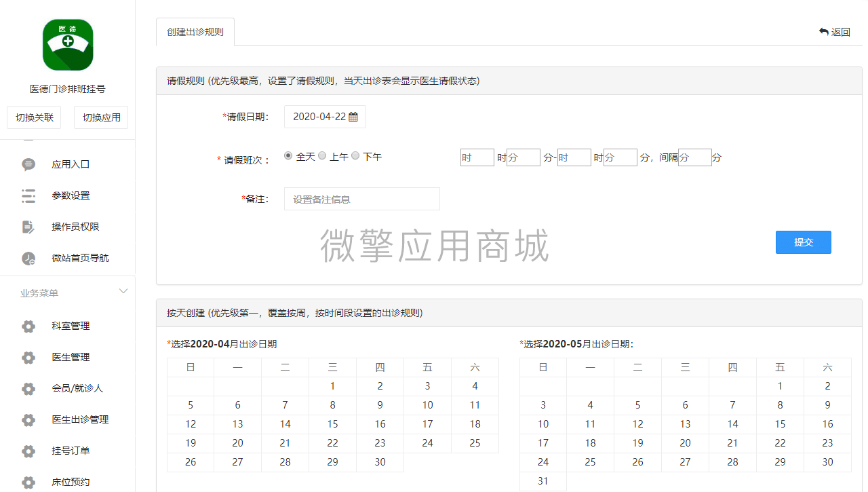The height and width of the screenshot is (492, 868).
Task: Click the 返回 link
Action: coord(835,32)
